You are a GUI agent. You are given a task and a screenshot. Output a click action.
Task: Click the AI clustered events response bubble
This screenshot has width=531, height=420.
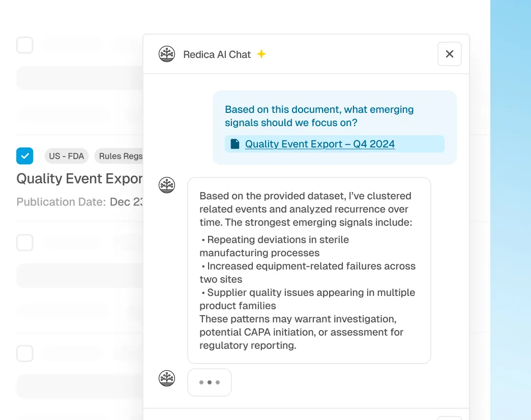click(309, 270)
